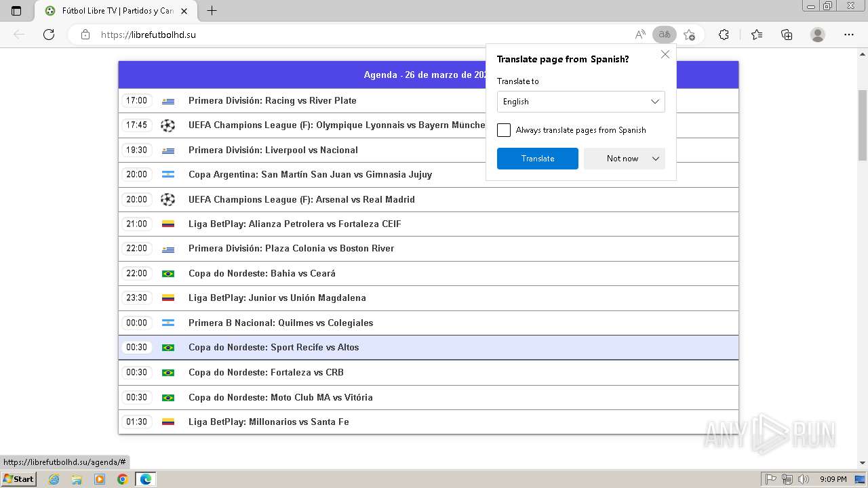Open the browser profile avatar

tap(818, 35)
